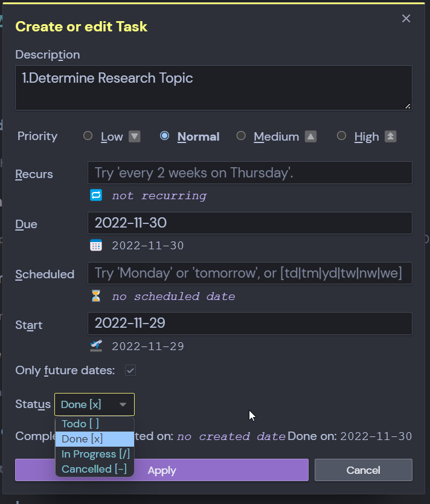430x504 pixels.
Task: Uncheck the Only future dates checkbox
Action: coord(130,371)
